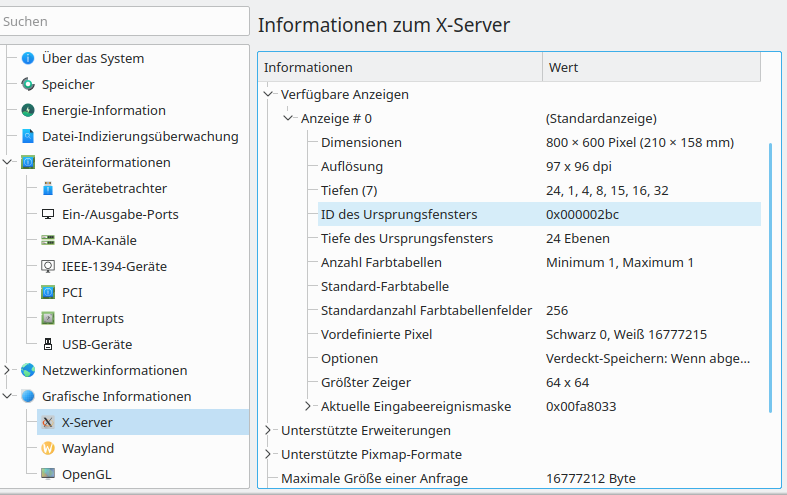Collapse the Grafische Informationen tree branch

point(7,396)
